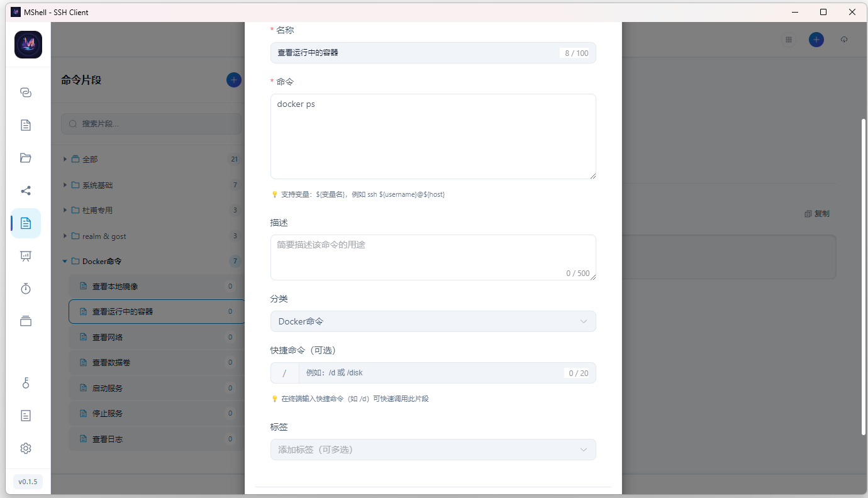Click inside the 描述 description text area

click(x=433, y=255)
